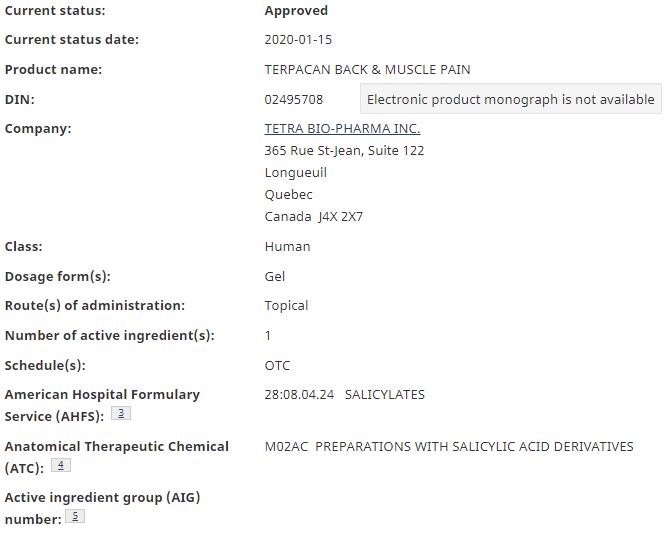Click the product name TERPACAN BACK & MUSCLE PAIN
669x534 pixels.
click(x=367, y=70)
